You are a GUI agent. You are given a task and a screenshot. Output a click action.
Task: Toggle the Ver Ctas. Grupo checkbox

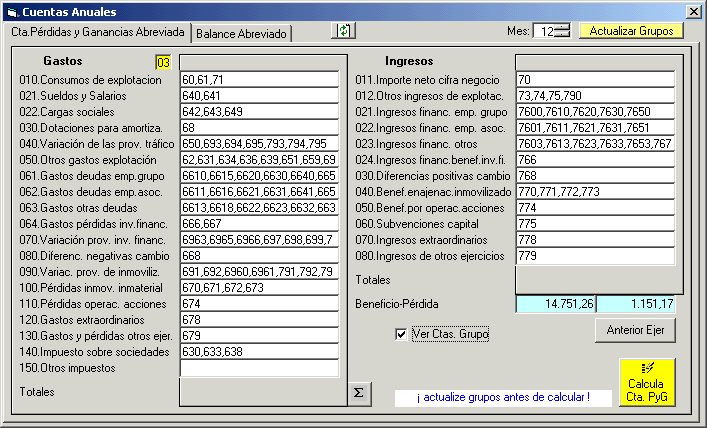tap(402, 333)
